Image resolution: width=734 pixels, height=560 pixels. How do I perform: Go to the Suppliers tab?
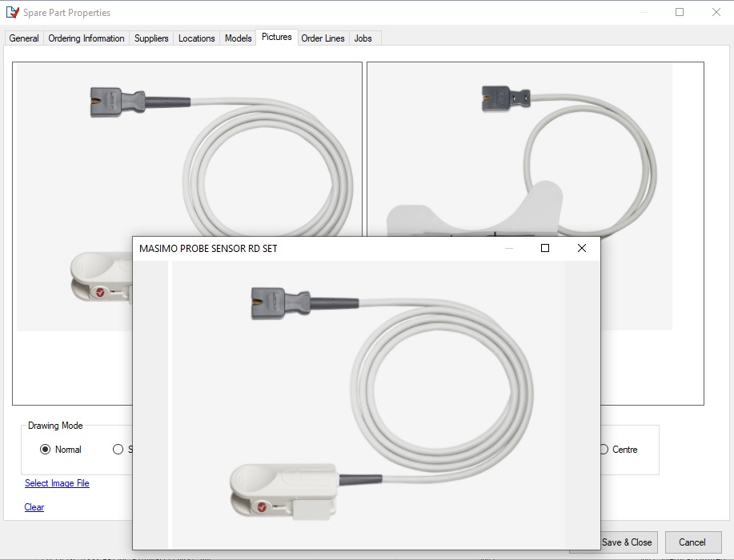coord(151,38)
